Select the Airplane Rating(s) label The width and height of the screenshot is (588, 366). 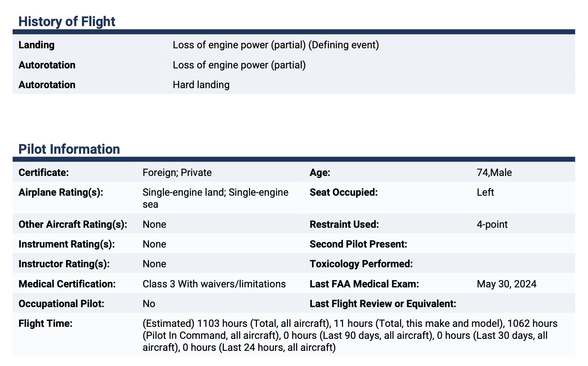point(61,192)
